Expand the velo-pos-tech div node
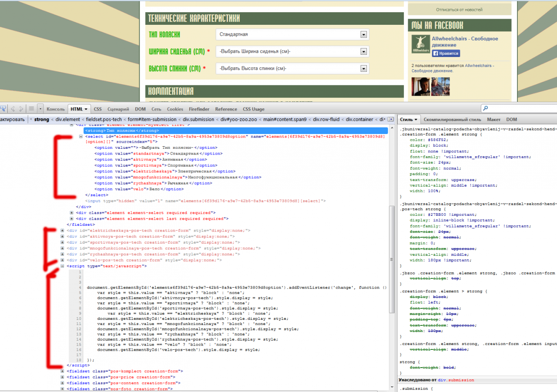557x392 pixels. pyautogui.click(x=62, y=260)
